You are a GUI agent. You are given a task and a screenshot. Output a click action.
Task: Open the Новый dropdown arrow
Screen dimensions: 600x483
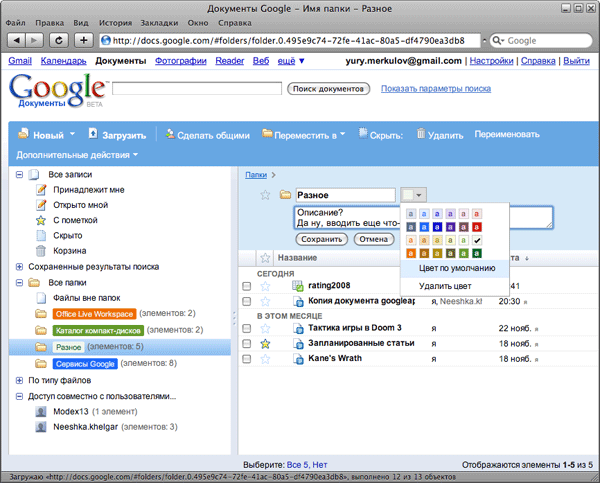[x=72, y=134]
